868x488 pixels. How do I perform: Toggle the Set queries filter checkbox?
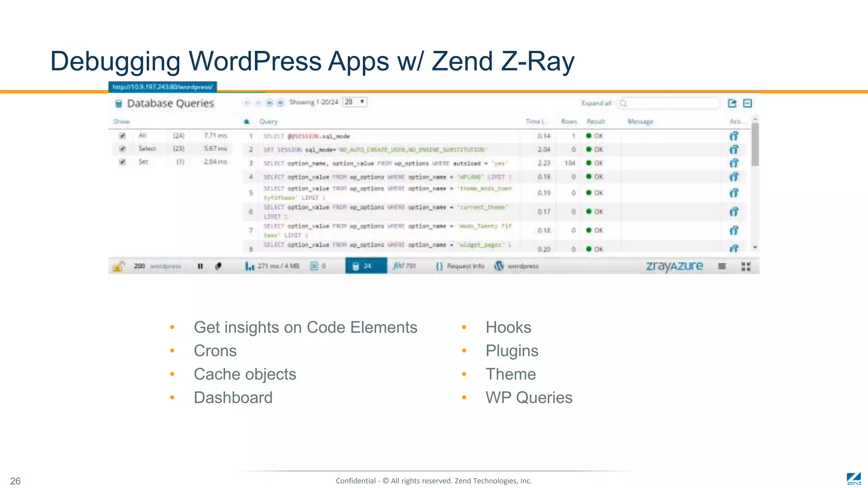point(122,162)
